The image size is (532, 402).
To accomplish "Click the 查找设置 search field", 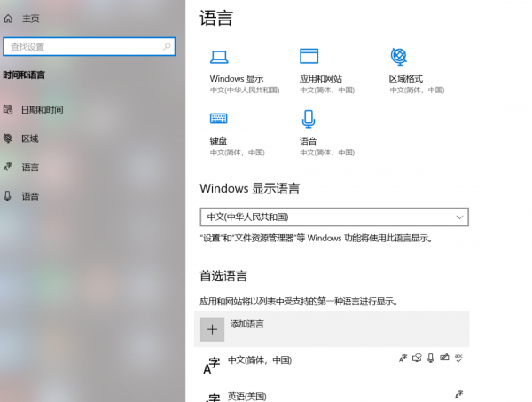I will point(90,46).
